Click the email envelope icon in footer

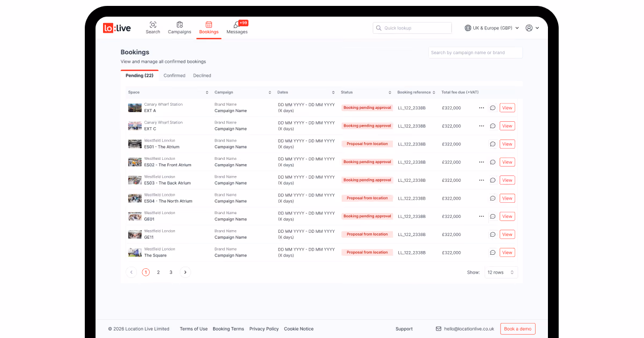click(438, 329)
